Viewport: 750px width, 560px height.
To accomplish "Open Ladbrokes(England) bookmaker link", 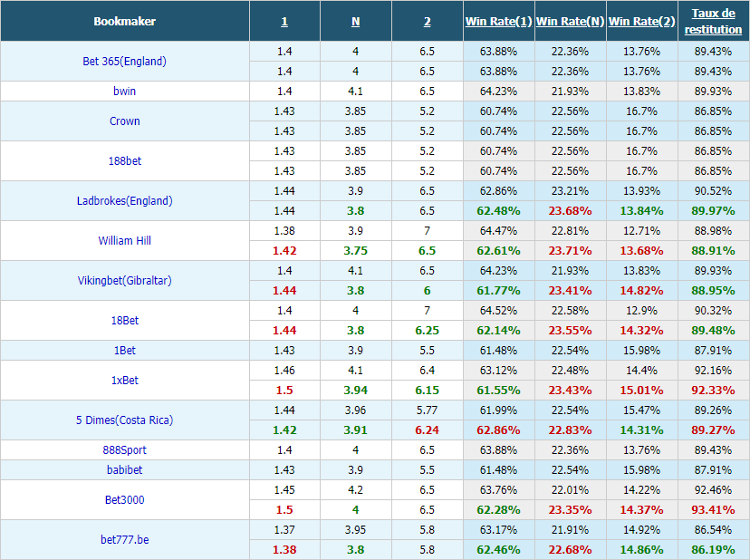I will click(x=124, y=200).
